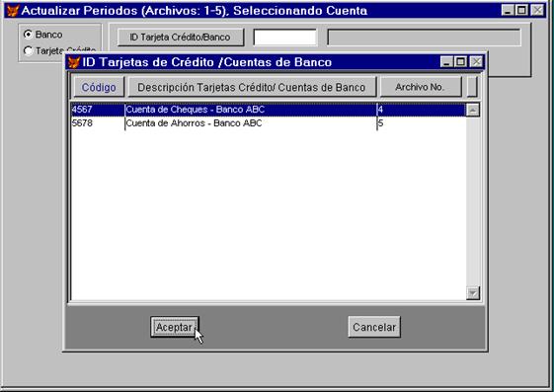Click Archivo No. value 4 cell
The image size is (554, 392).
[421, 110]
